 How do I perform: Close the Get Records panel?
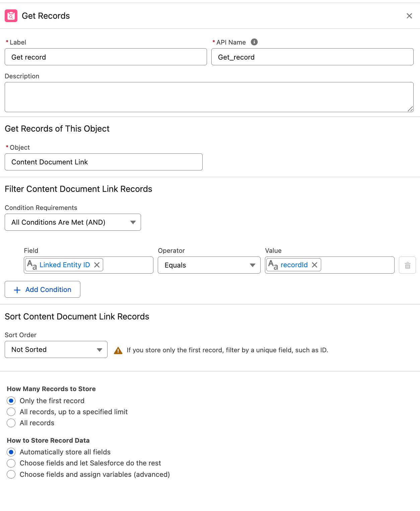[409, 16]
